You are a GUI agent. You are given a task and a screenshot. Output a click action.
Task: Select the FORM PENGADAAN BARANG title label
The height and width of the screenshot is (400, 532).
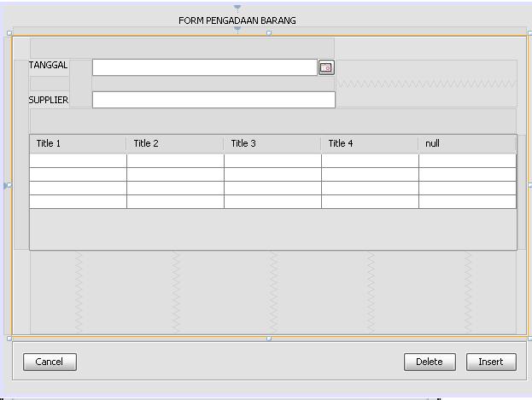[x=237, y=20]
